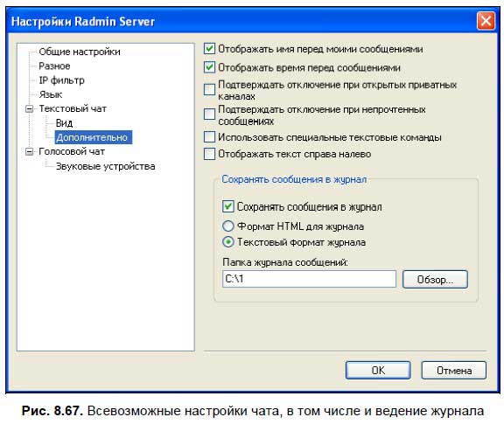The image size is (504, 424).
Task: Choose Формат HTML для журнала radio button
Action: 227,226
